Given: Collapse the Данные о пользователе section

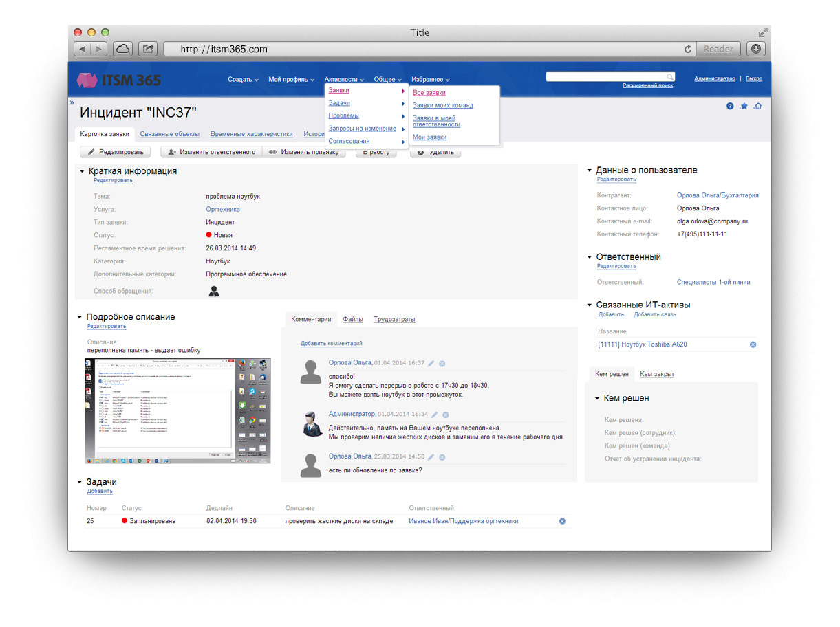Looking at the screenshot, I should [590, 170].
